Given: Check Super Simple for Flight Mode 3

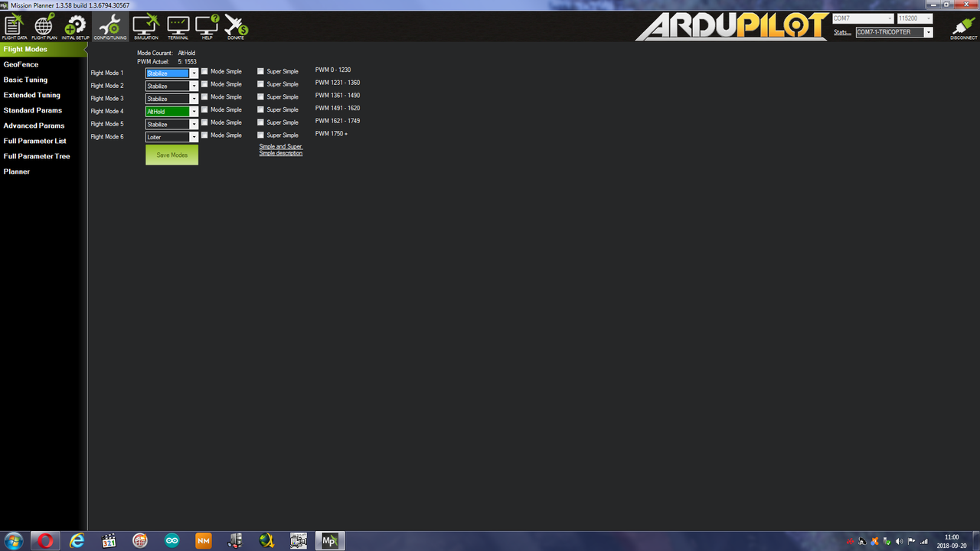Looking at the screenshot, I should 260,97.
